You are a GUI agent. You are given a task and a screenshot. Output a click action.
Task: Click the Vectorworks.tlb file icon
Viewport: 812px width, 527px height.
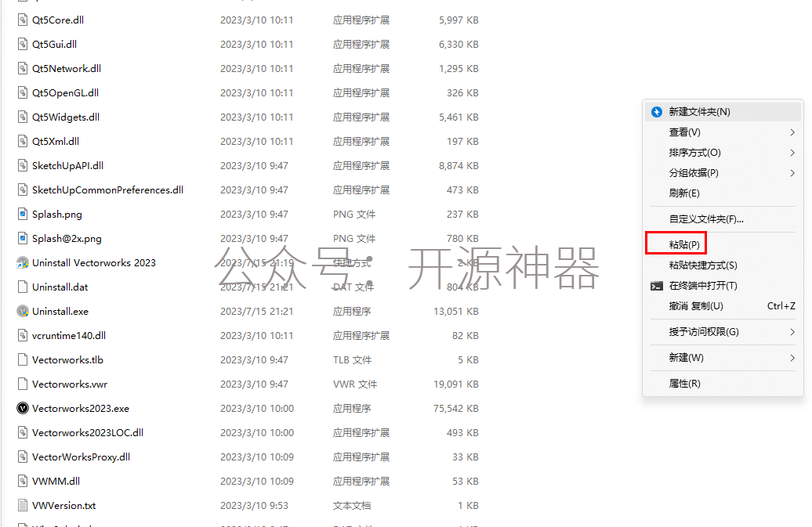tap(22, 360)
